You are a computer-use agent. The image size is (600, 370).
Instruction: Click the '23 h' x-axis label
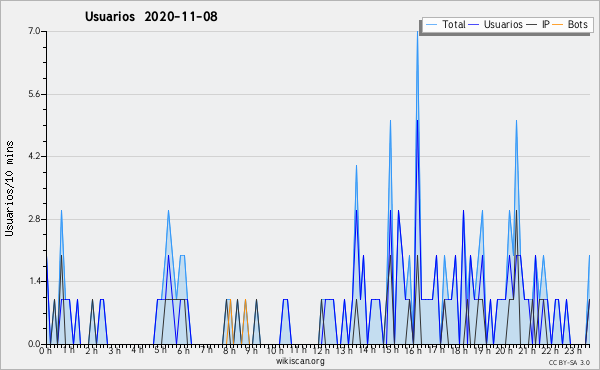pos(574,350)
